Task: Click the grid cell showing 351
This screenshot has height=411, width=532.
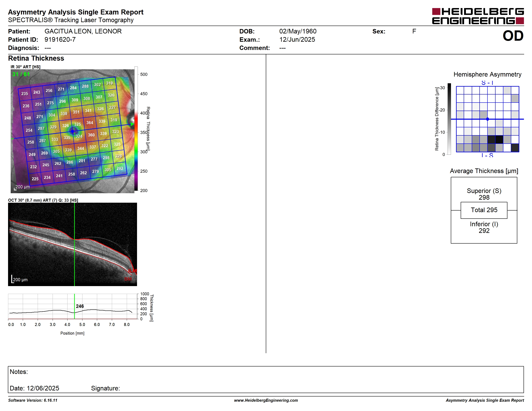Action: click(76, 112)
